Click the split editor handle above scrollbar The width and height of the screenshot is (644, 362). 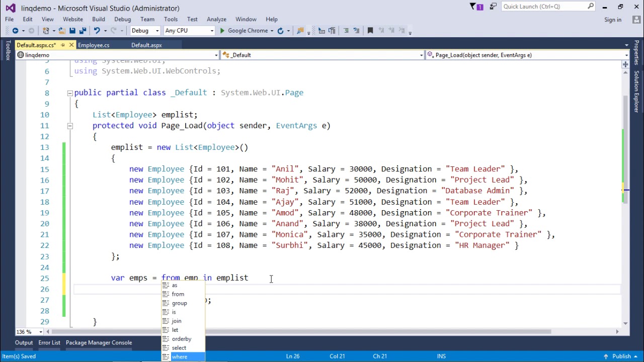pyautogui.click(x=625, y=64)
